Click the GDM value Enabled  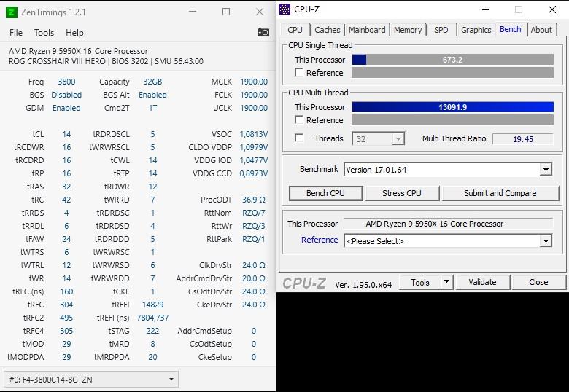(66, 108)
